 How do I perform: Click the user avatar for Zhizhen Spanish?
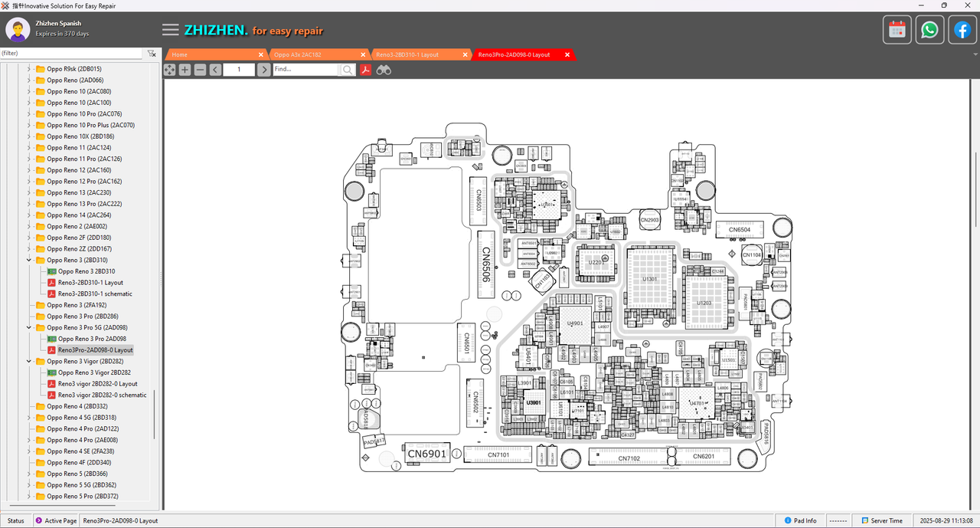(18, 30)
